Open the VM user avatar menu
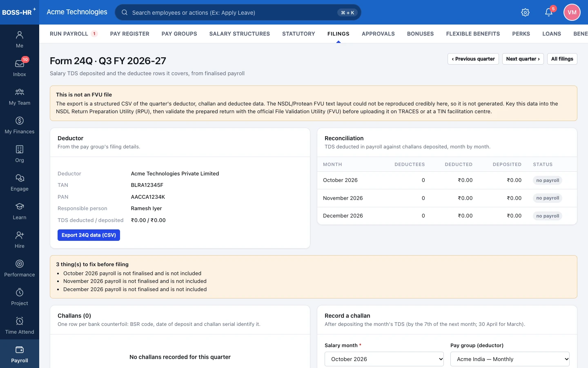 (x=572, y=12)
